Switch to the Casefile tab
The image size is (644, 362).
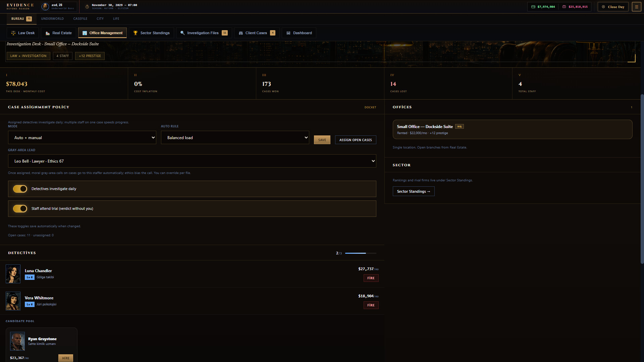click(80, 19)
